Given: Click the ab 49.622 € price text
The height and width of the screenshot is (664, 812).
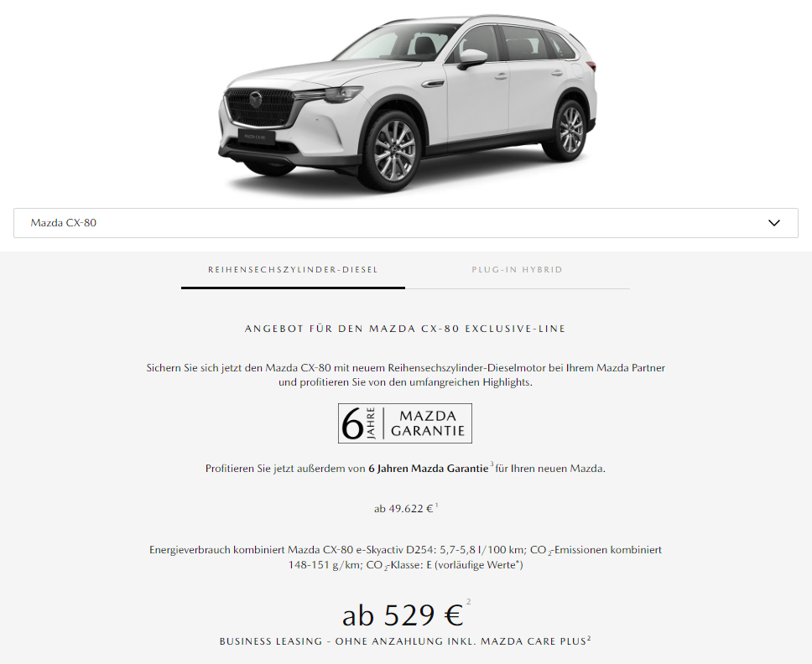Looking at the screenshot, I should pyautogui.click(x=403, y=509).
